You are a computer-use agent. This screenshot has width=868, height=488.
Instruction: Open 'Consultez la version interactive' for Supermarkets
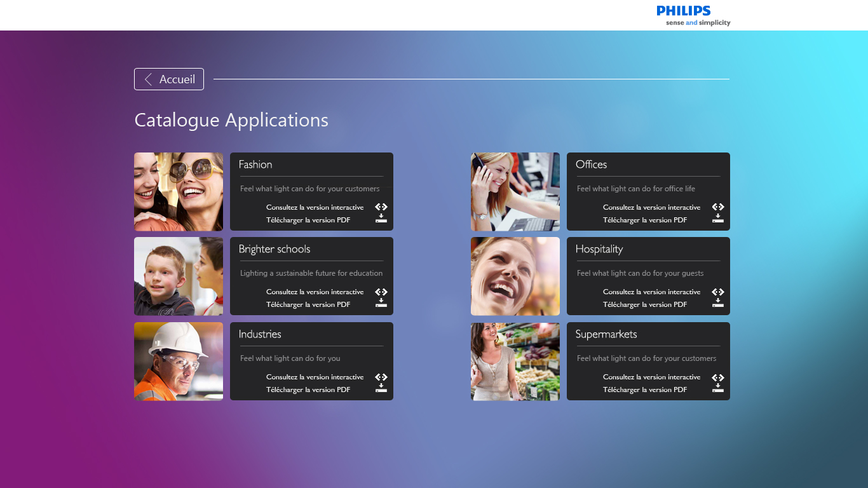[652, 377]
